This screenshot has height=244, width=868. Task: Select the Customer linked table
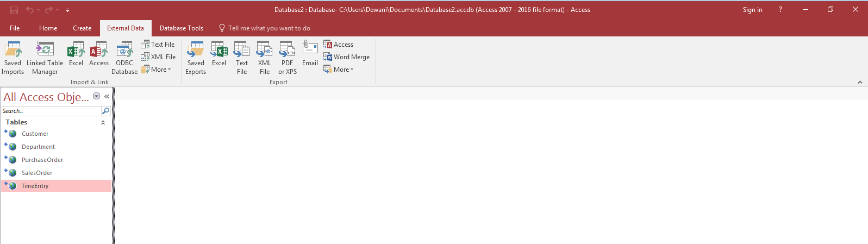[x=57, y=134]
